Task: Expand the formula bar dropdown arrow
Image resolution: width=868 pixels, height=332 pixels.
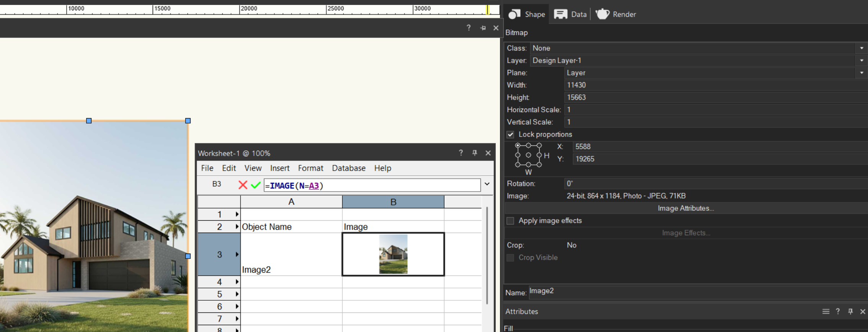Action: (487, 184)
